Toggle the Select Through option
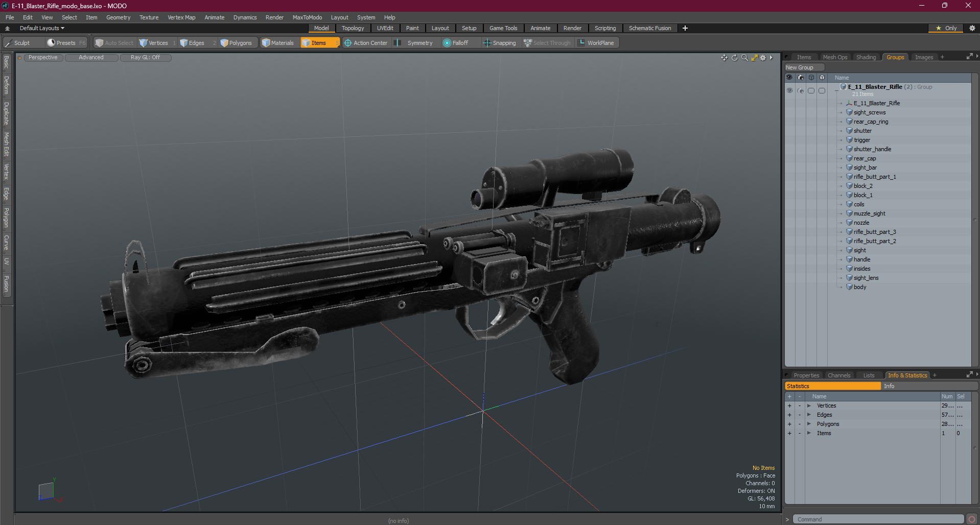The height and width of the screenshot is (525, 980). tap(547, 43)
